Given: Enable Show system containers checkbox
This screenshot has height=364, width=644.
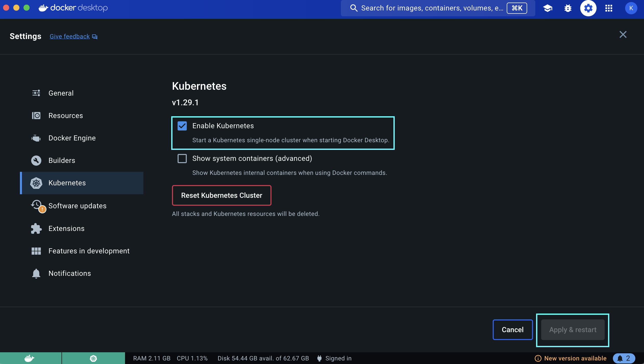Looking at the screenshot, I should (x=182, y=158).
